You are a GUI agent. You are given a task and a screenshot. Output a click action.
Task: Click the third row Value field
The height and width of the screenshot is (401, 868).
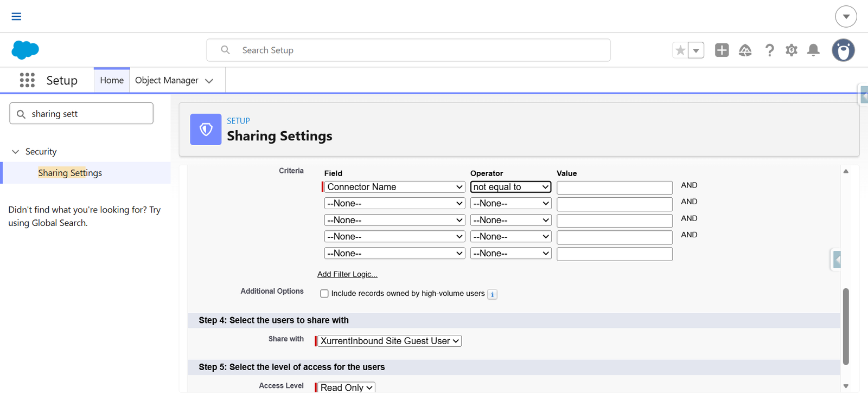point(615,221)
